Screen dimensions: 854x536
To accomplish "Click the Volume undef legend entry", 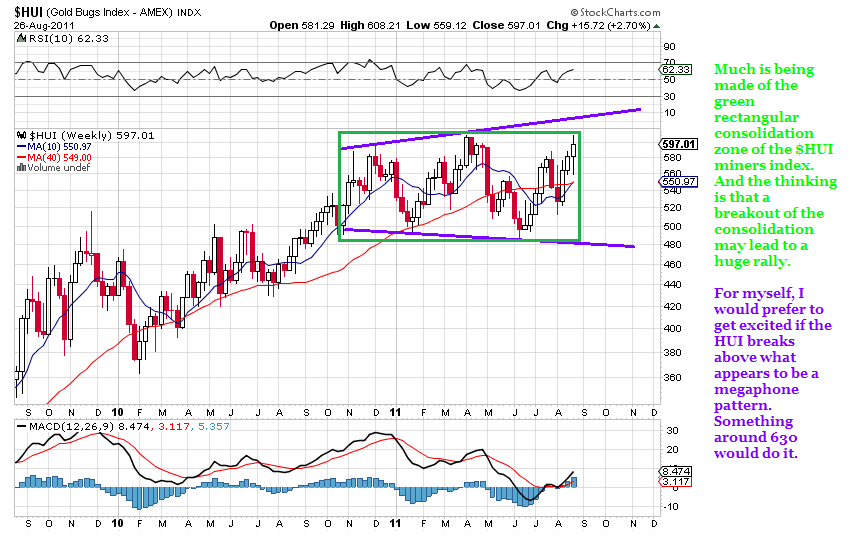I will pos(59,168).
